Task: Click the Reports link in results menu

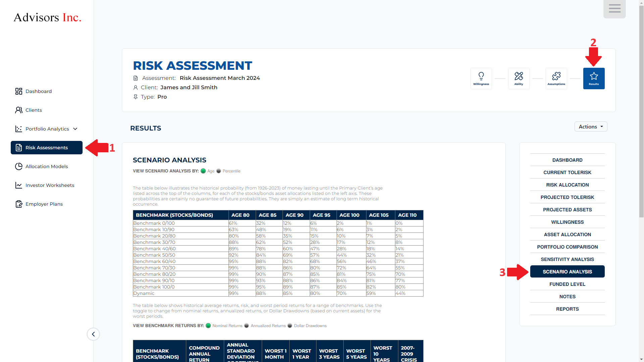Action: pyautogui.click(x=567, y=309)
